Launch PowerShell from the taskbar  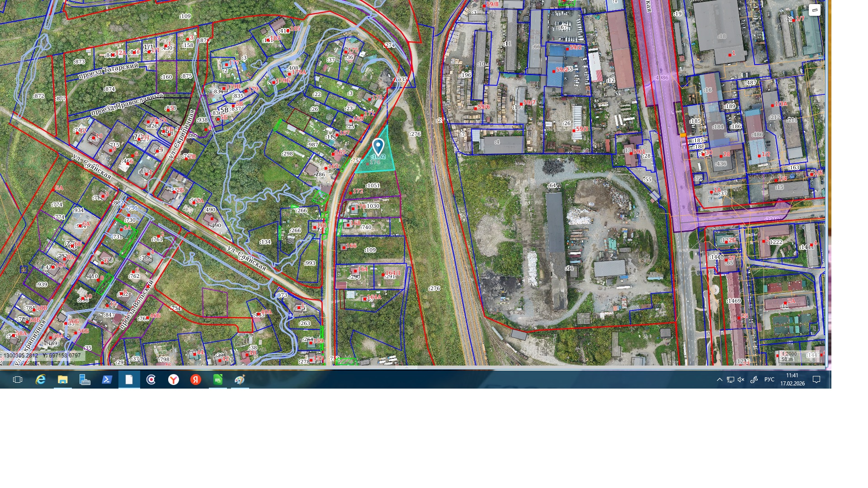point(107,380)
